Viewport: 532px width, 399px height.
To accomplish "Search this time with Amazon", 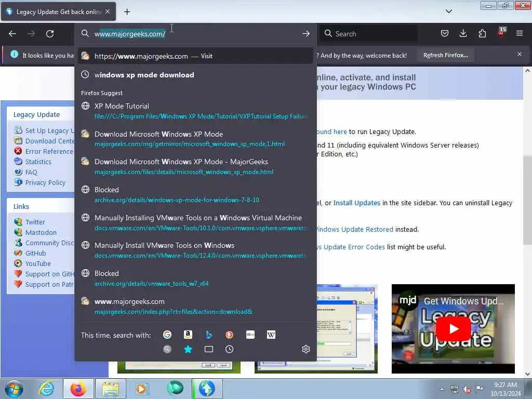I will 188,335.
